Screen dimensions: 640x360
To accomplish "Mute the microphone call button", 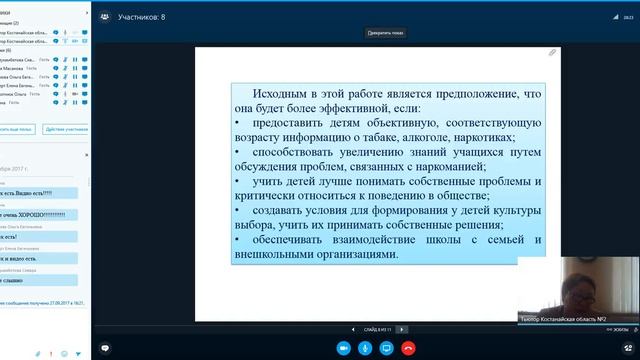I will point(365,348).
